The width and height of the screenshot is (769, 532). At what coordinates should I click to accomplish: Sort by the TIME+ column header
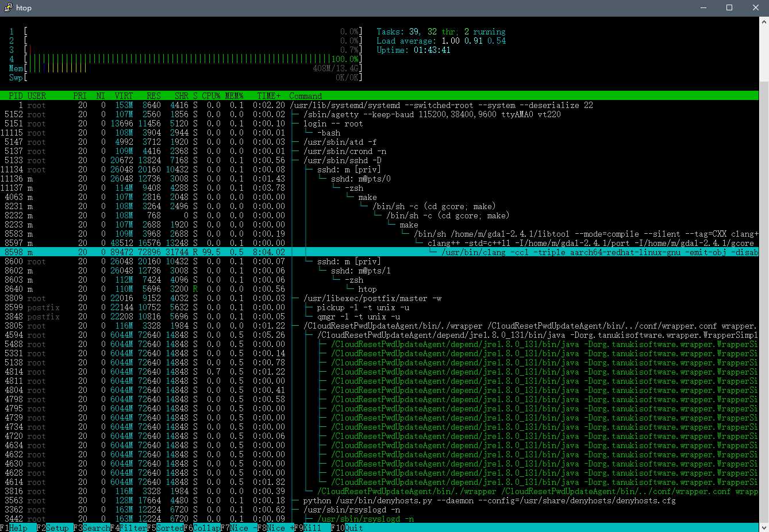269,96
